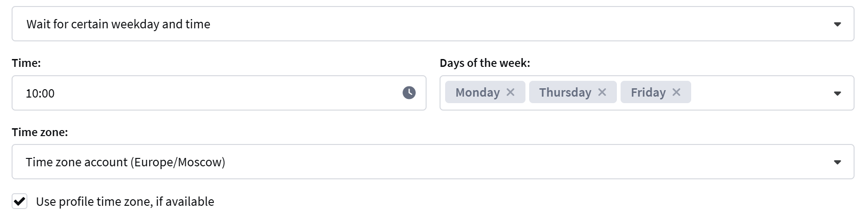Remove the Friday tag

(676, 92)
